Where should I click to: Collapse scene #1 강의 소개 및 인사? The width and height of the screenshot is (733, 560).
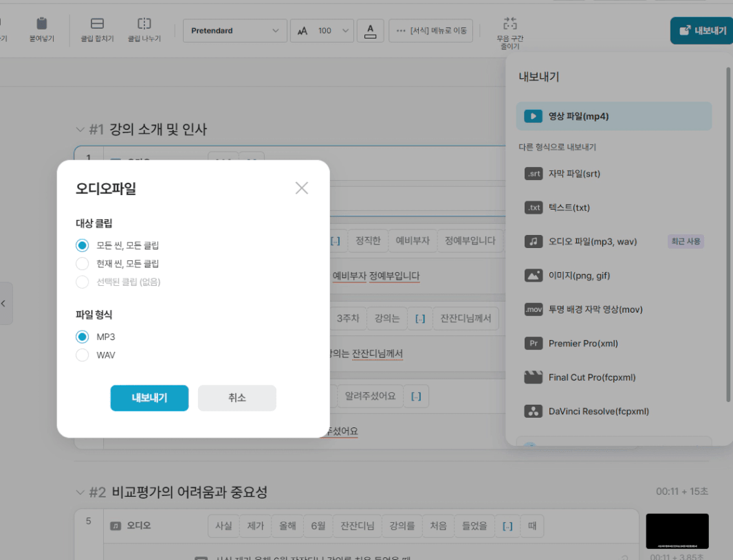click(80, 130)
